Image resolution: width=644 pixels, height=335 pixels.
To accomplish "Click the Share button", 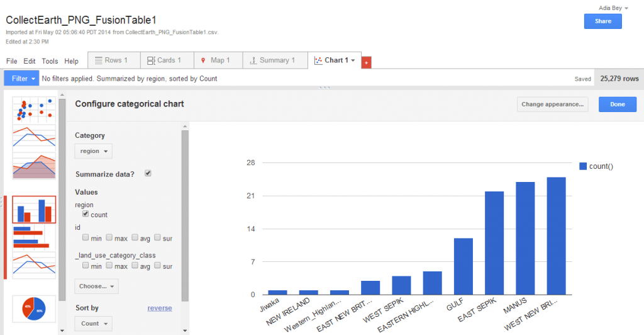I will (x=603, y=21).
